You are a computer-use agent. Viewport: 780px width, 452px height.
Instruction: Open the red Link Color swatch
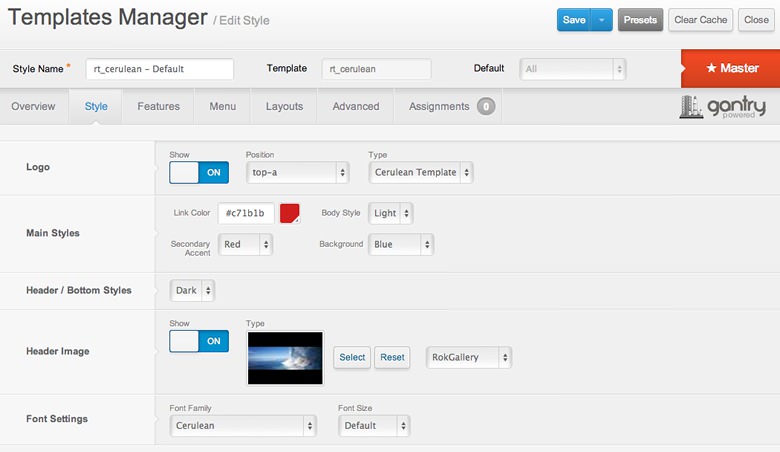(x=290, y=213)
